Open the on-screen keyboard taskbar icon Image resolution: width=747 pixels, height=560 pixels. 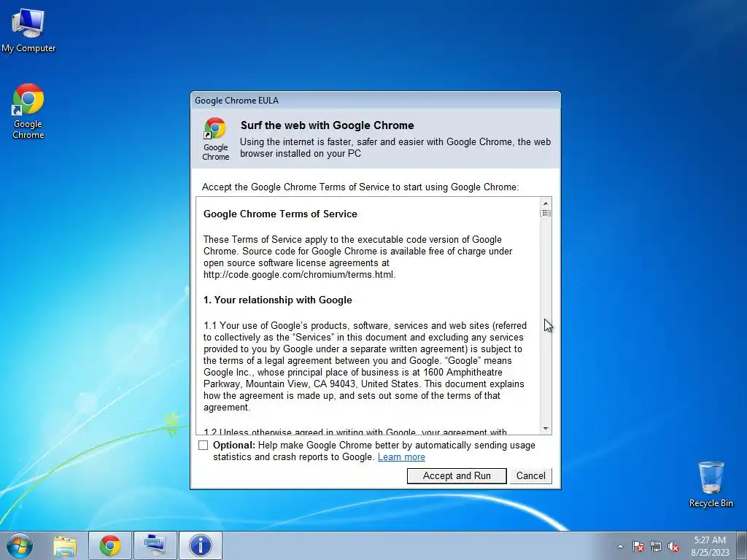(155, 545)
